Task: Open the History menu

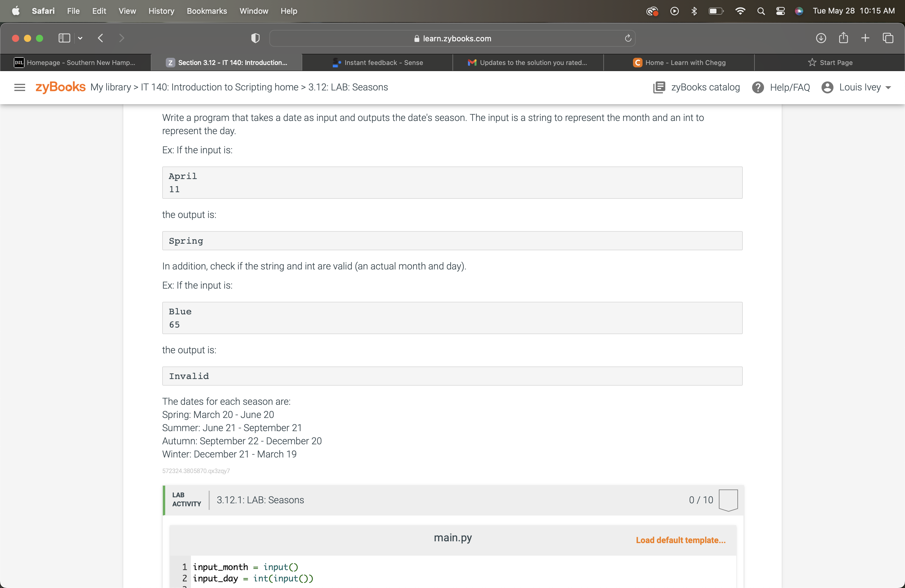Action: click(161, 11)
